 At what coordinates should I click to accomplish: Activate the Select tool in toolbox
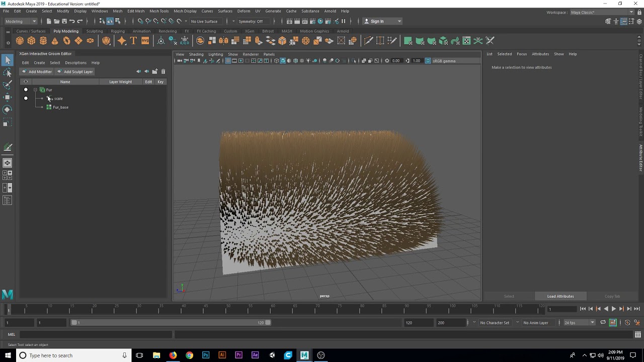point(8,60)
